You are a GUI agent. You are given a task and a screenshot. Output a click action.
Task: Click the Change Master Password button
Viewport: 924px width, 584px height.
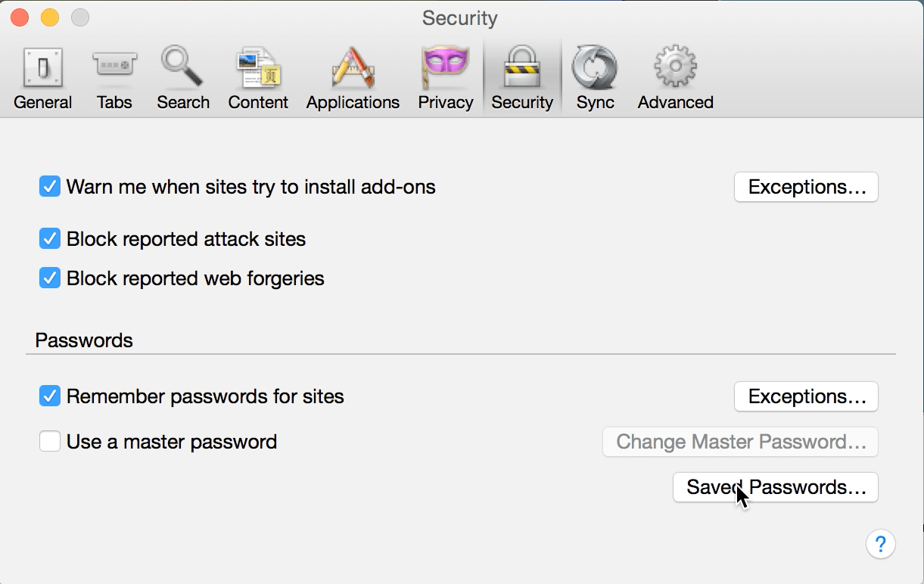740,442
